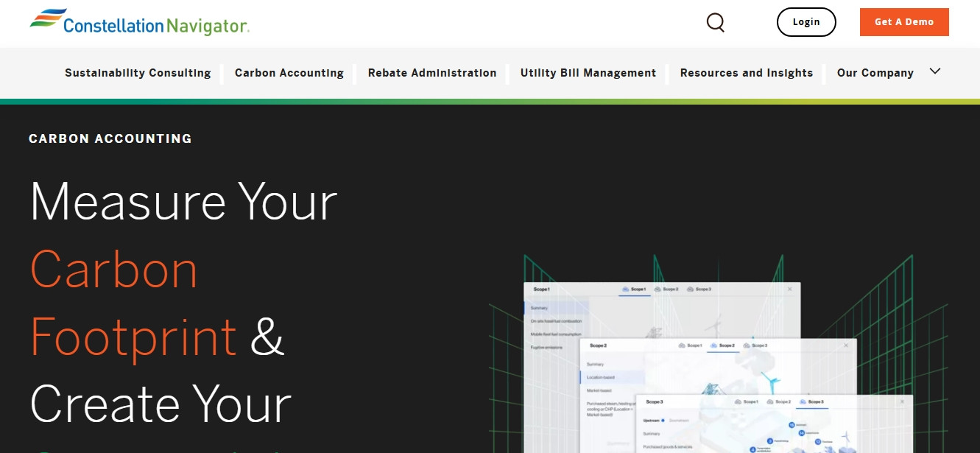This screenshot has width=980, height=453.
Task: Click the Constellation Navigator logo
Action: coord(138,22)
